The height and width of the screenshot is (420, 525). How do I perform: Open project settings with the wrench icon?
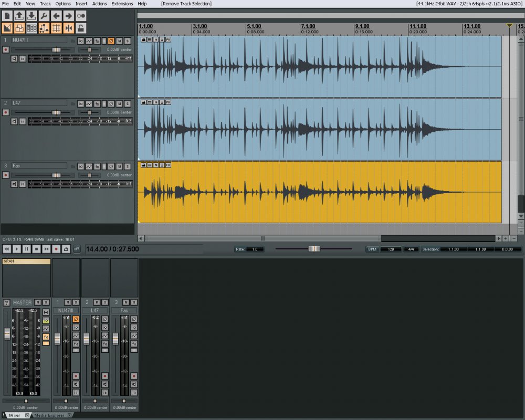point(44,16)
